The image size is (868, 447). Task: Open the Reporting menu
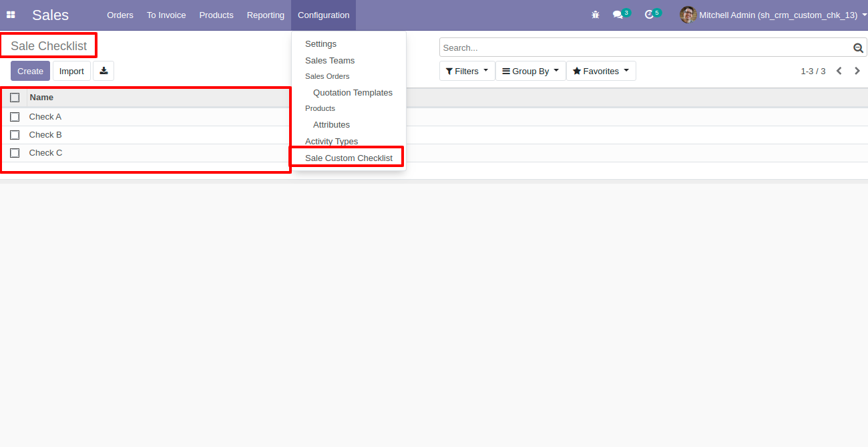point(266,15)
